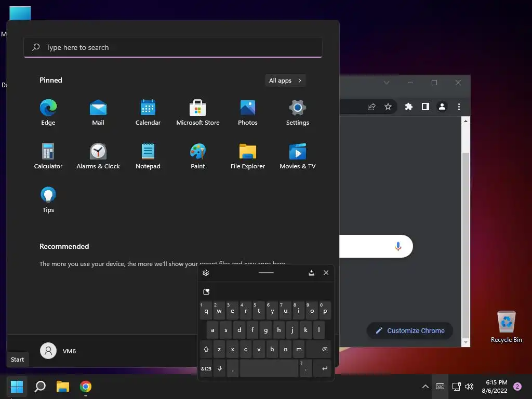This screenshot has height=399, width=532.
Task: Tap the g key on touch keyboard
Action: [x=265, y=330]
